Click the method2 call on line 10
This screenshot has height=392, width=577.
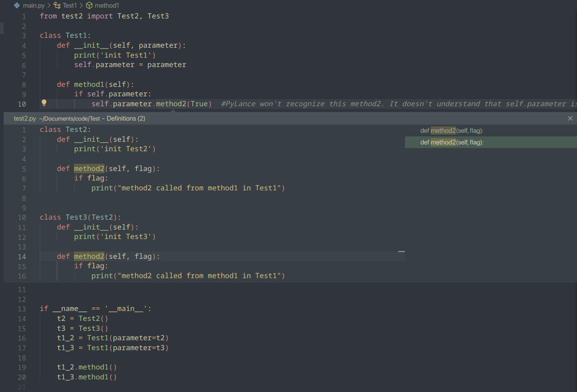(170, 104)
